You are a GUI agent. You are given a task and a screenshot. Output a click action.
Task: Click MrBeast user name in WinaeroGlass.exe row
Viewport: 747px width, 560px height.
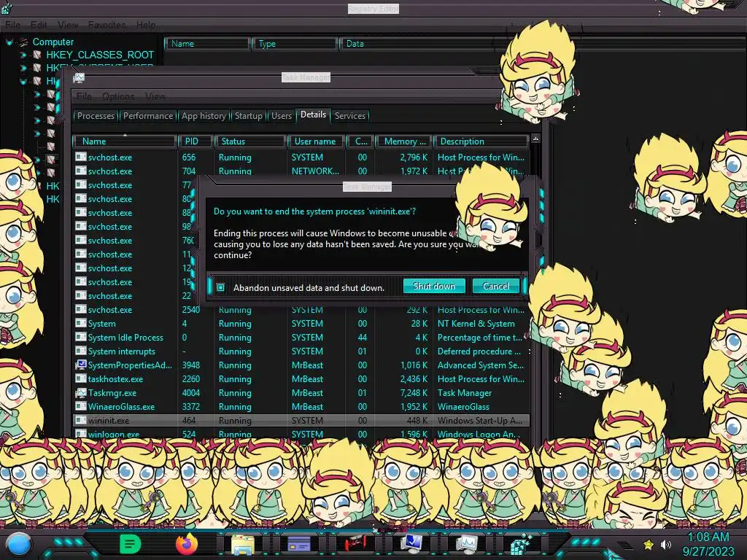click(x=307, y=407)
